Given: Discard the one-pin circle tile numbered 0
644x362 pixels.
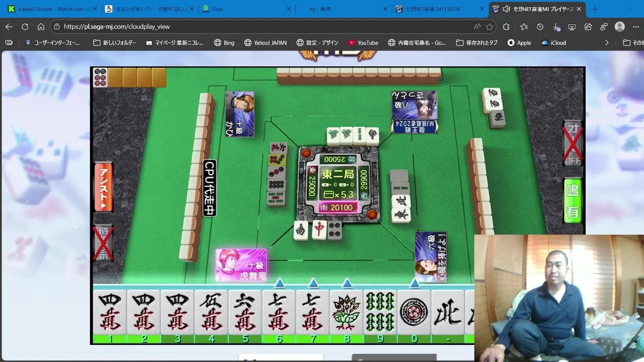Looking at the screenshot, I should [414, 312].
